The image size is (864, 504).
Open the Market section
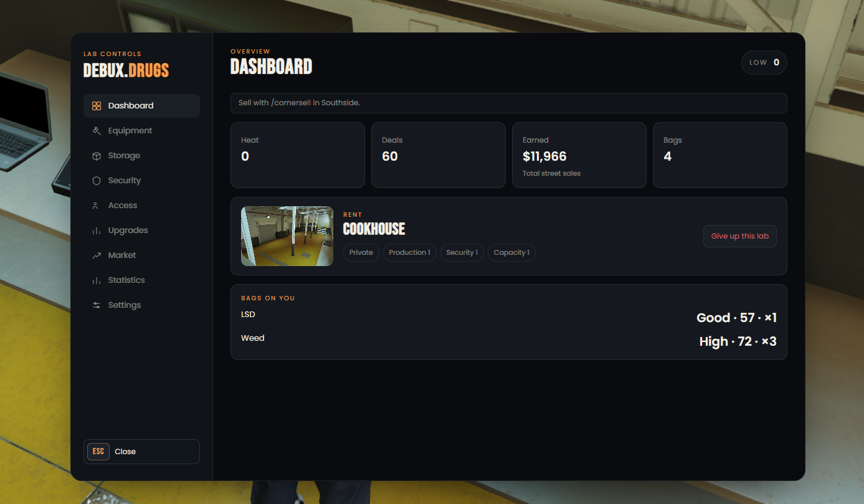[141, 255]
